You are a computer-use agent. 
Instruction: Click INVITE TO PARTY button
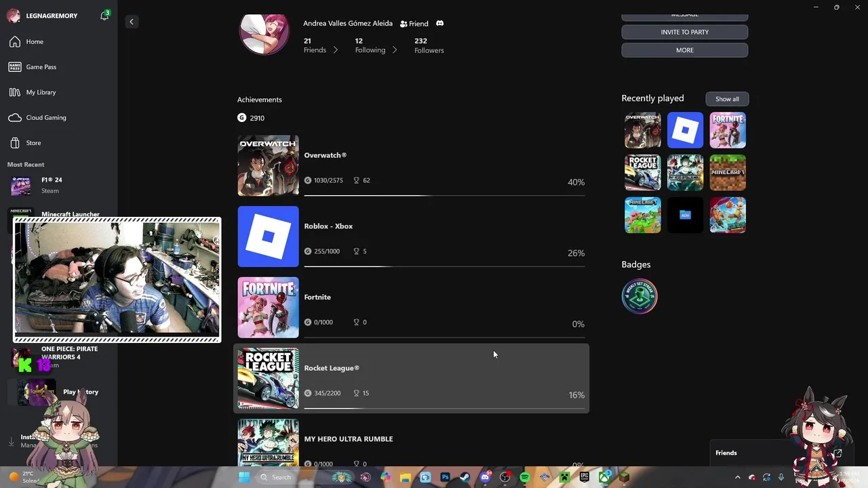[x=685, y=32]
